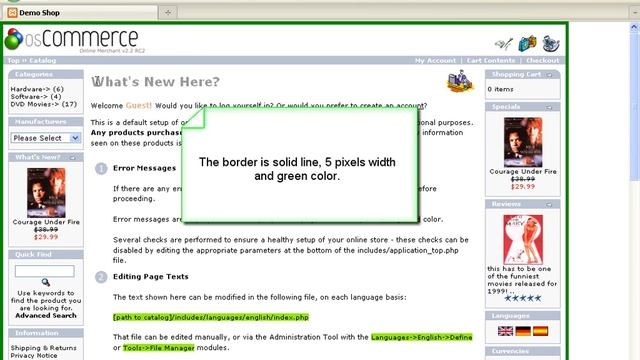Open the DVD Movies category
This screenshot has height=360, width=640.
tap(44, 104)
